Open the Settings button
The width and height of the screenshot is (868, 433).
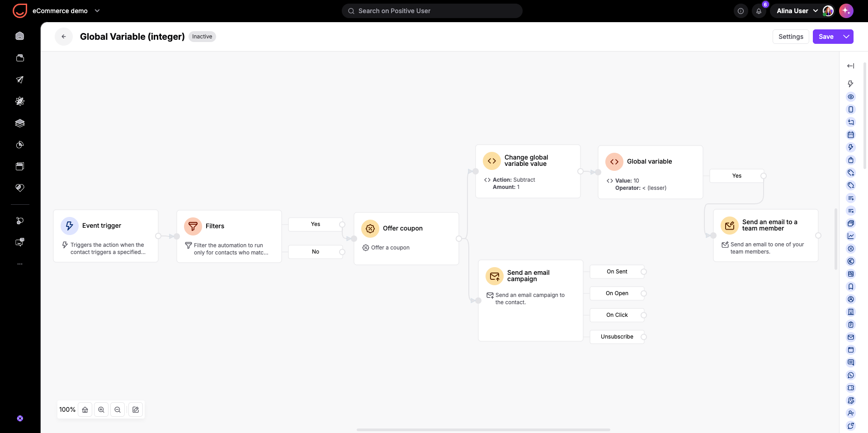pos(791,37)
